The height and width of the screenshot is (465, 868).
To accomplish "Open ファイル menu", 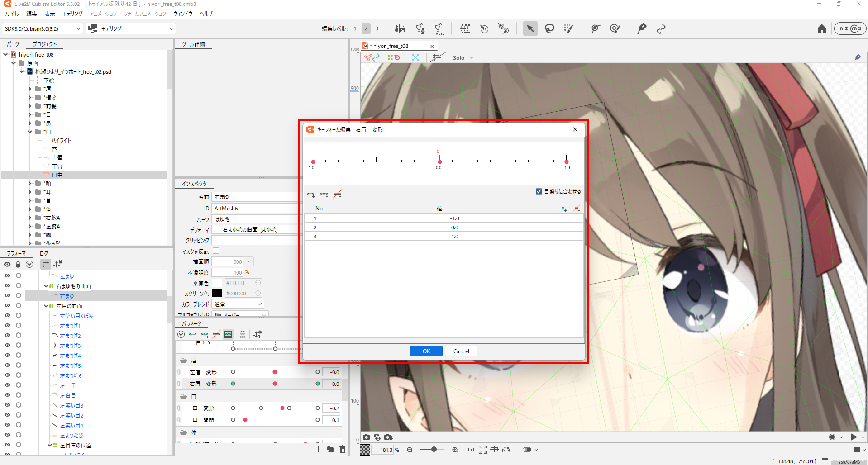I will 11,14.
